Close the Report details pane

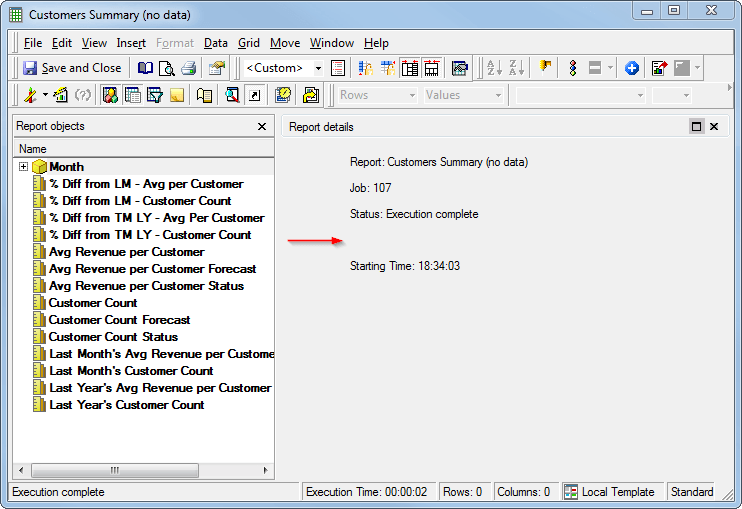[714, 126]
